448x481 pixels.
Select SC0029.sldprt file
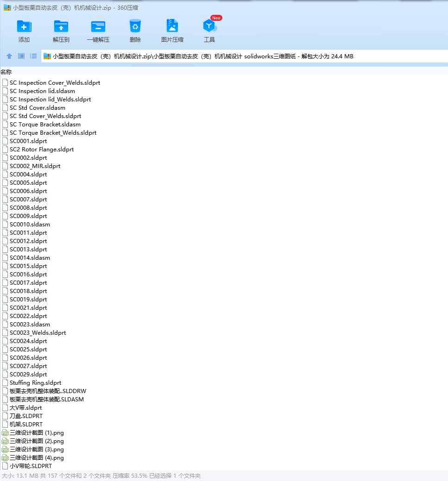coord(28,374)
